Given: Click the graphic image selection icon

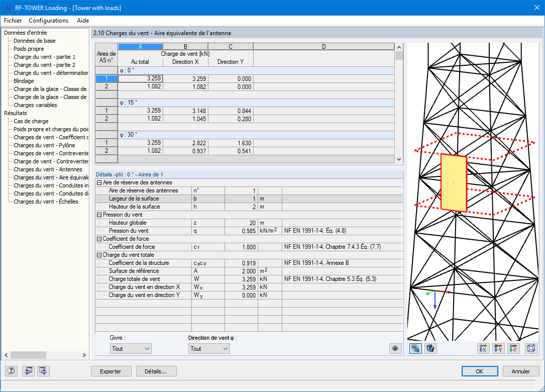Looking at the screenshot, I should click(x=415, y=348).
